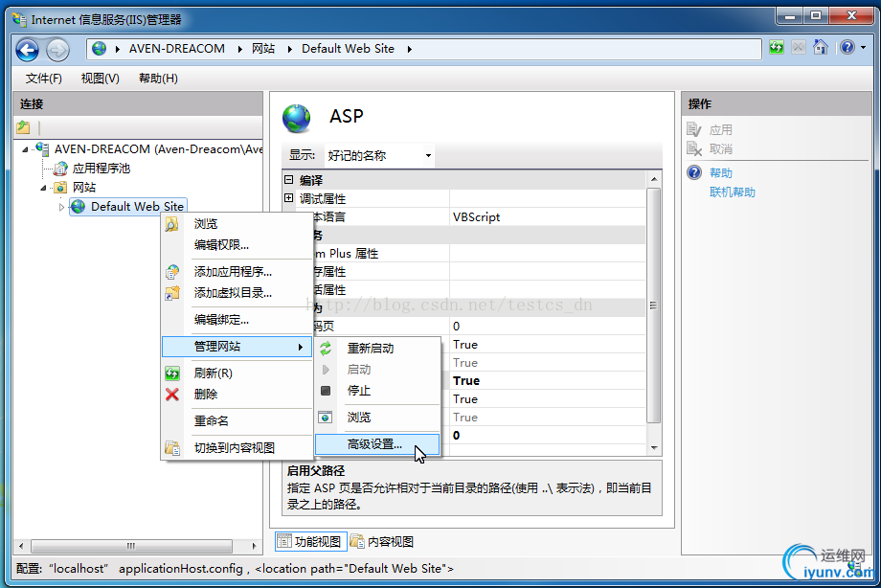Screen dimensions: 881x588
Task: Click the IIS Manager title bar icon
Action: (20, 20)
